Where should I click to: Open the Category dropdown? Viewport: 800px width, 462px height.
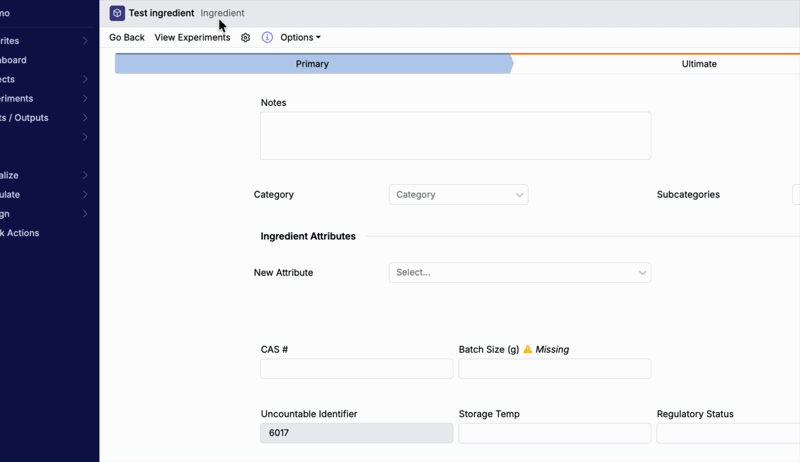[x=458, y=195]
